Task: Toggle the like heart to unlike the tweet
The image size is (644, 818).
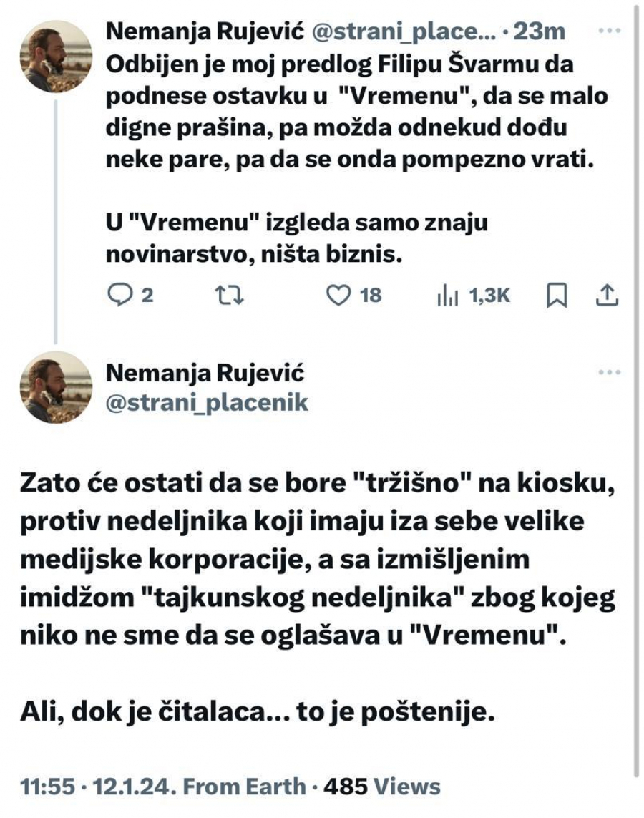Action: click(340, 293)
